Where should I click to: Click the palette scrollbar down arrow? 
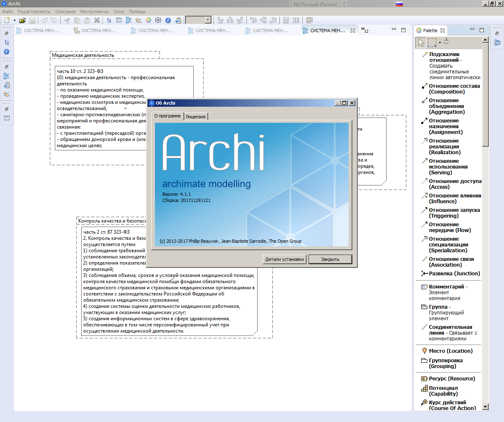point(485,406)
